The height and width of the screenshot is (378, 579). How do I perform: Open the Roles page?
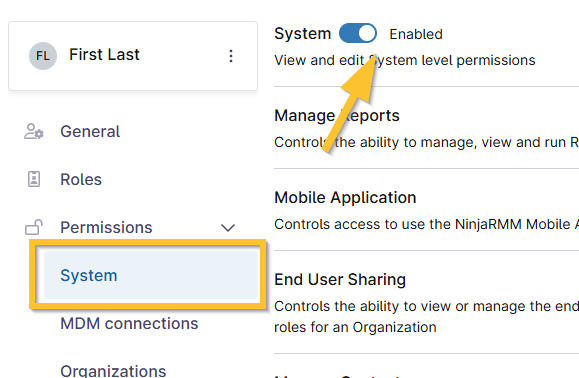click(x=81, y=179)
